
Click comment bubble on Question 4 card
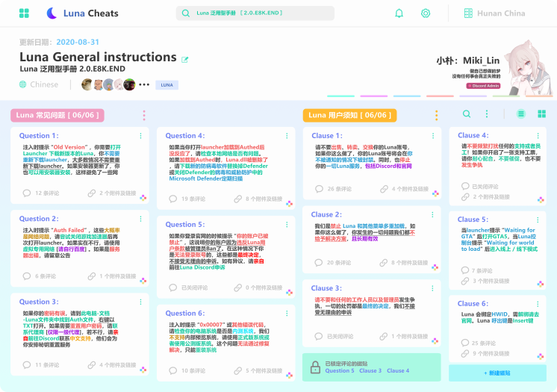(x=173, y=199)
